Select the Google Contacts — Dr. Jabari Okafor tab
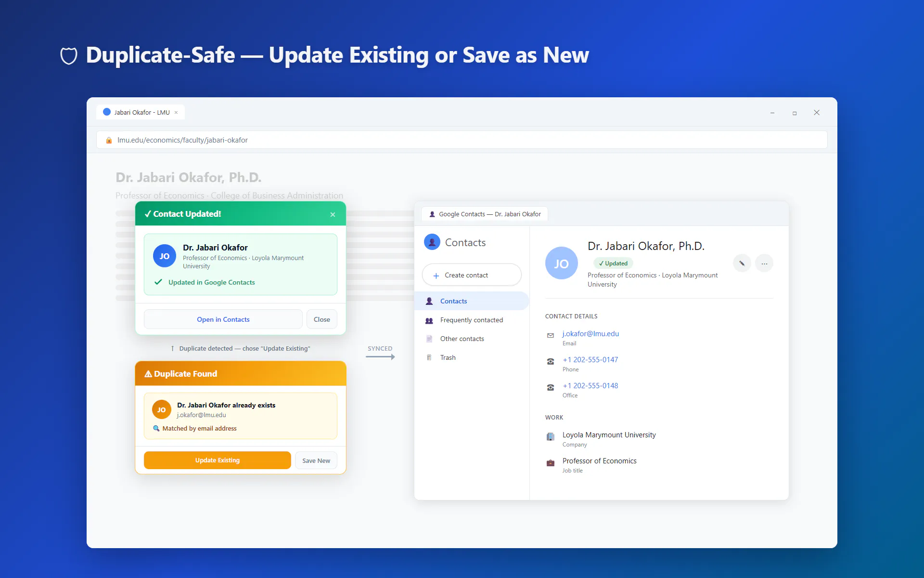The image size is (924, 578). 485,214
